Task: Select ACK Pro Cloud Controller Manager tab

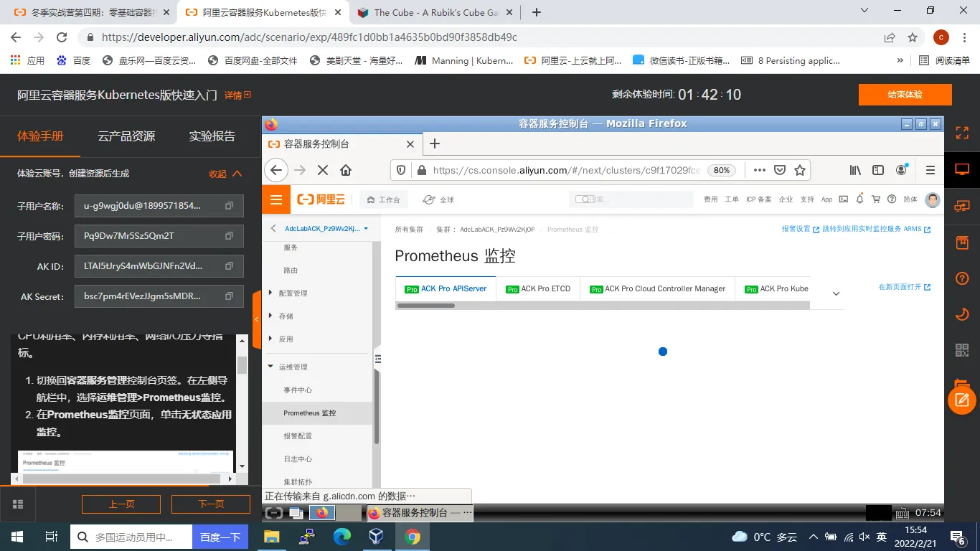Action: pyautogui.click(x=657, y=289)
